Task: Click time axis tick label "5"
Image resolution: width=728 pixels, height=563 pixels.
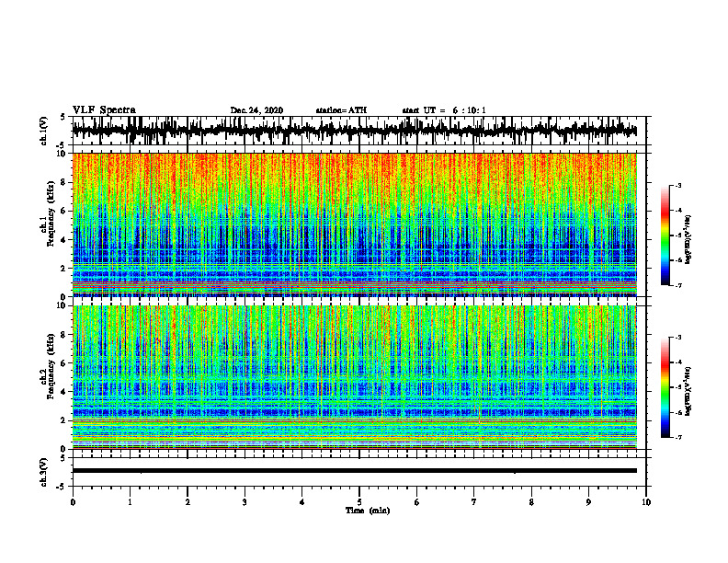Action: pyautogui.click(x=359, y=502)
